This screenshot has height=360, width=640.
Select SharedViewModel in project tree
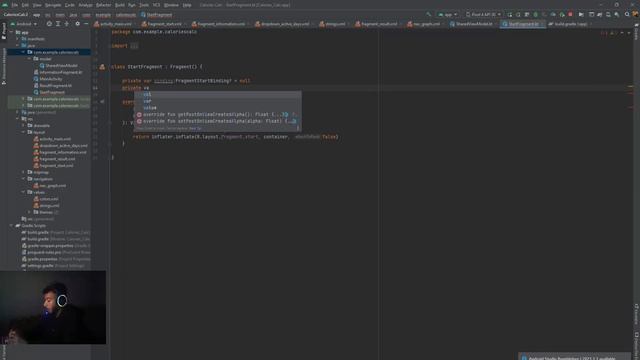point(59,66)
